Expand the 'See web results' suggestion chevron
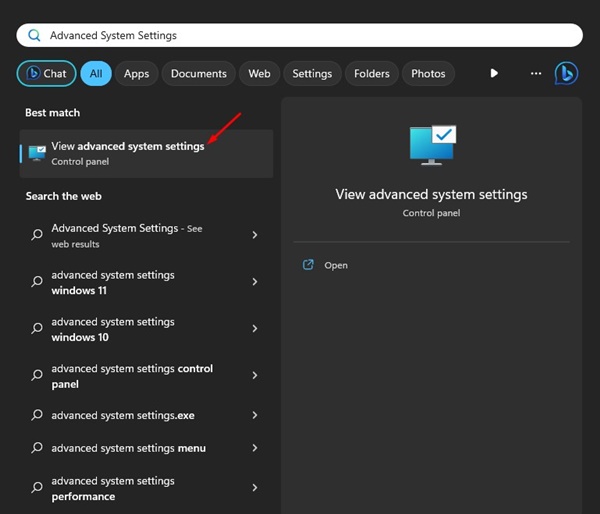Image resolution: width=600 pixels, height=514 pixels. tap(255, 235)
